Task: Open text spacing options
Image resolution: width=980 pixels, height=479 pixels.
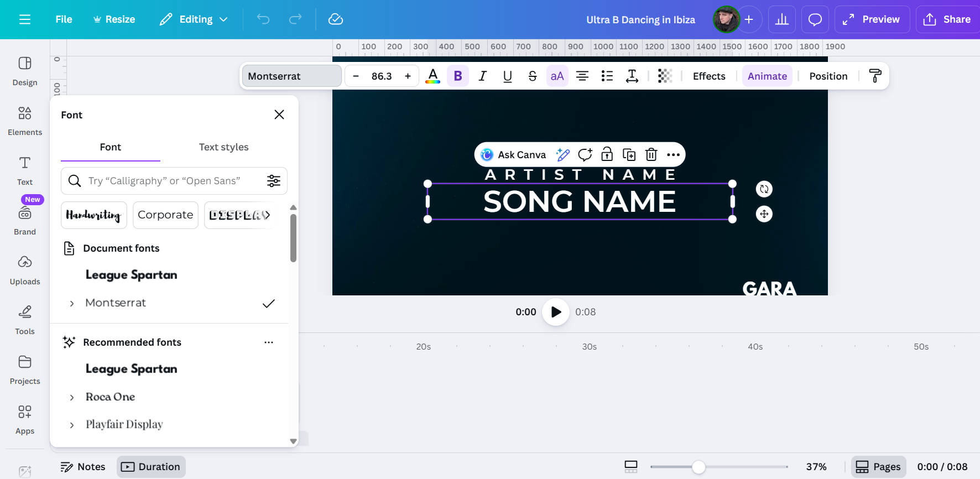Action: [x=632, y=76]
